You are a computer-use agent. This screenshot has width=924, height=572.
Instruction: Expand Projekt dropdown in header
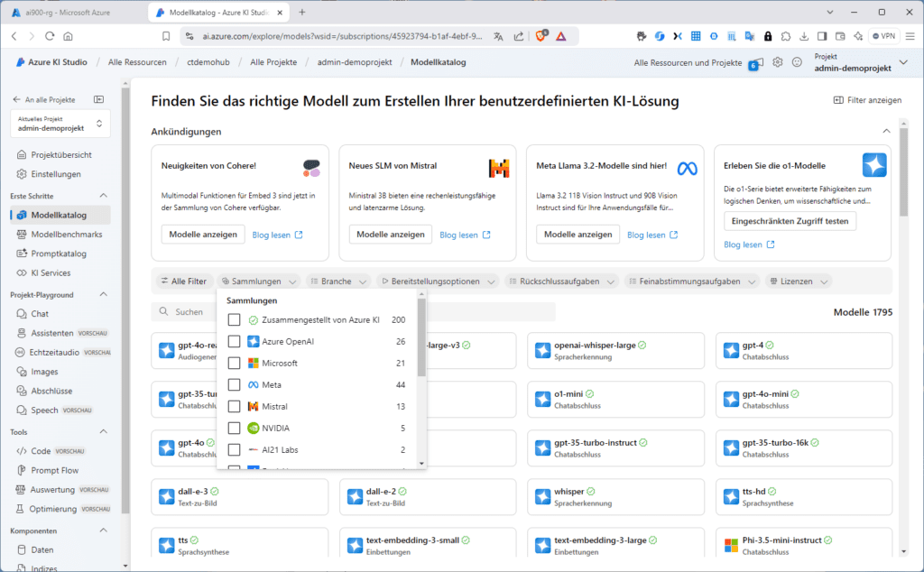pos(903,62)
